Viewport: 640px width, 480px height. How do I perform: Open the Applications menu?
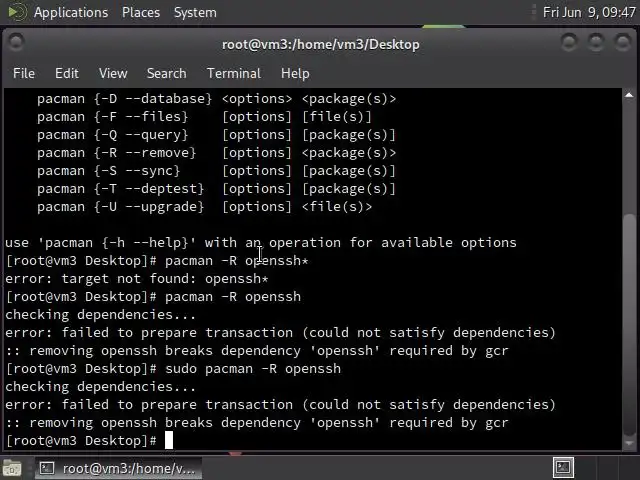pos(70,12)
